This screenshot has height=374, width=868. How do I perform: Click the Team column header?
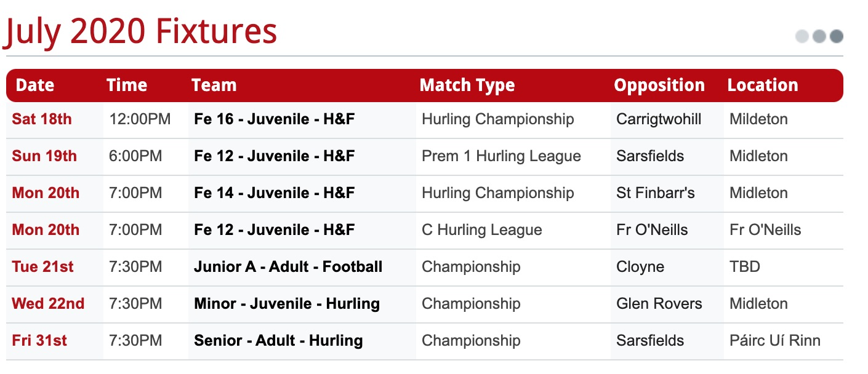(214, 85)
